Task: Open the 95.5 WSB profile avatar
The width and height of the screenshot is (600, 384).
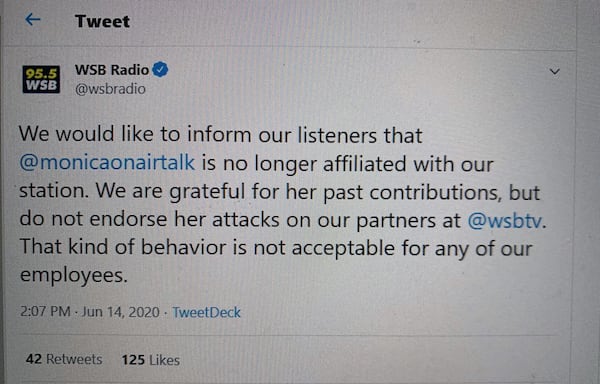Action: click(x=41, y=79)
